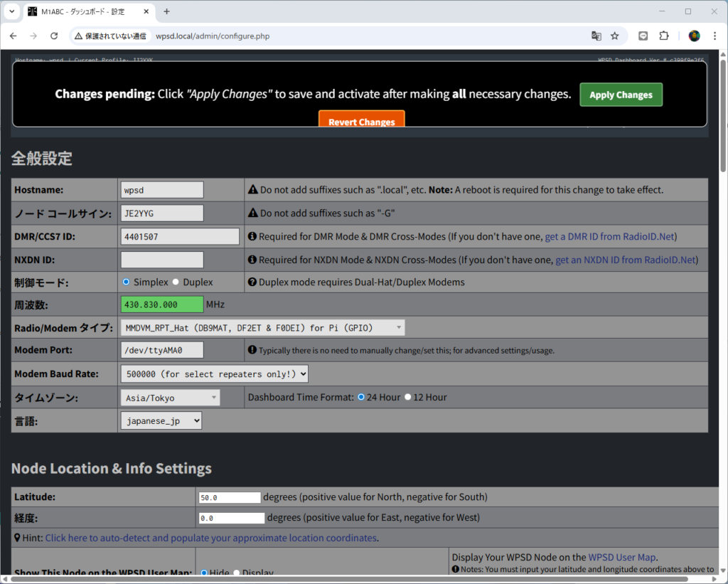Select the Duplex control mode radio button

(x=176, y=282)
